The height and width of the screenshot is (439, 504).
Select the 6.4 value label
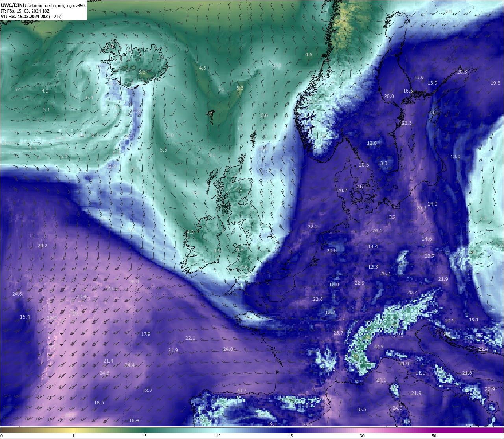click(x=89, y=97)
